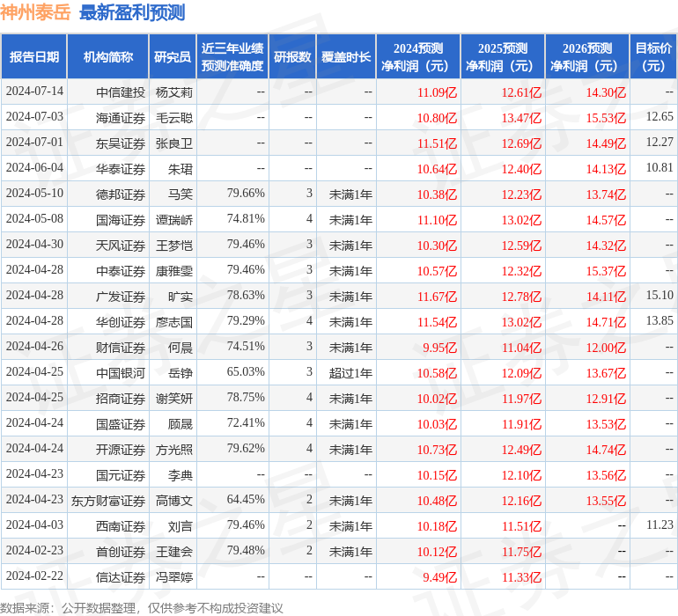Select target price 12.65

[x=660, y=117]
